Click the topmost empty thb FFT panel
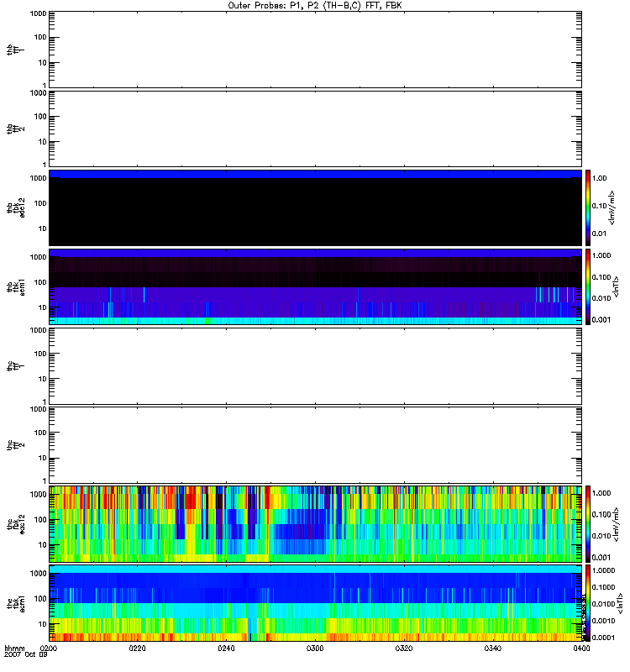Viewport: 630px width, 672px height. 315,49
